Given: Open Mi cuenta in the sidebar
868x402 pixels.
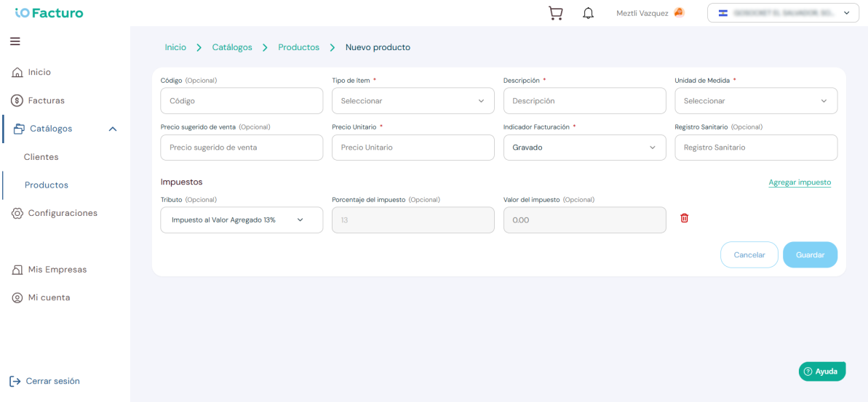Looking at the screenshot, I should coord(49,297).
